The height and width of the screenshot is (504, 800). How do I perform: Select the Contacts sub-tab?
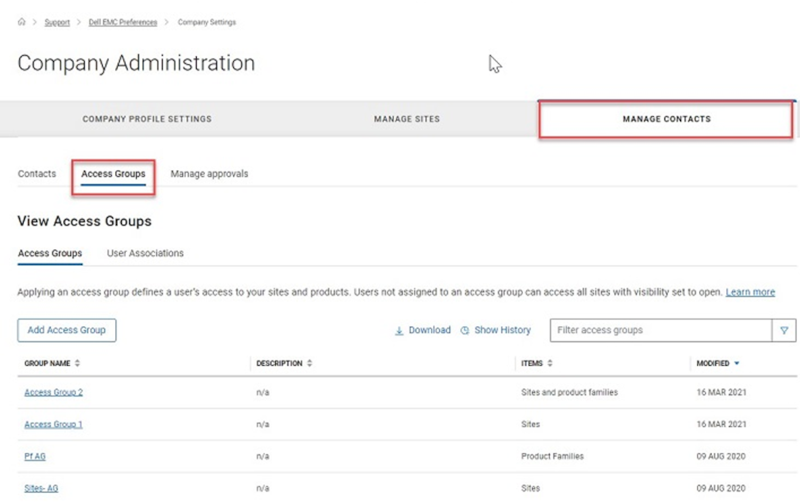(x=37, y=174)
